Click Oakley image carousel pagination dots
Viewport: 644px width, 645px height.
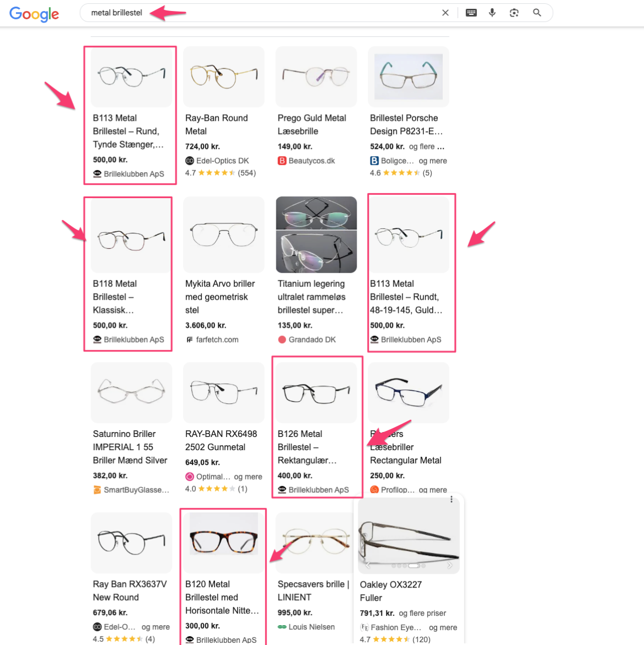(409, 566)
